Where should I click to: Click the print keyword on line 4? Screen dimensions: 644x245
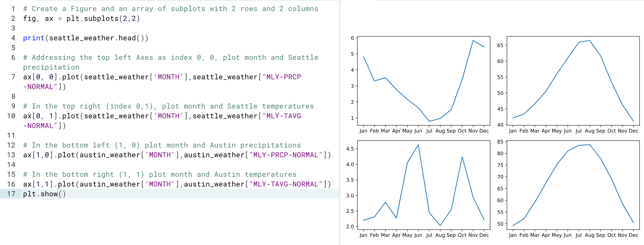pyautogui.click(x=33, y=38)
